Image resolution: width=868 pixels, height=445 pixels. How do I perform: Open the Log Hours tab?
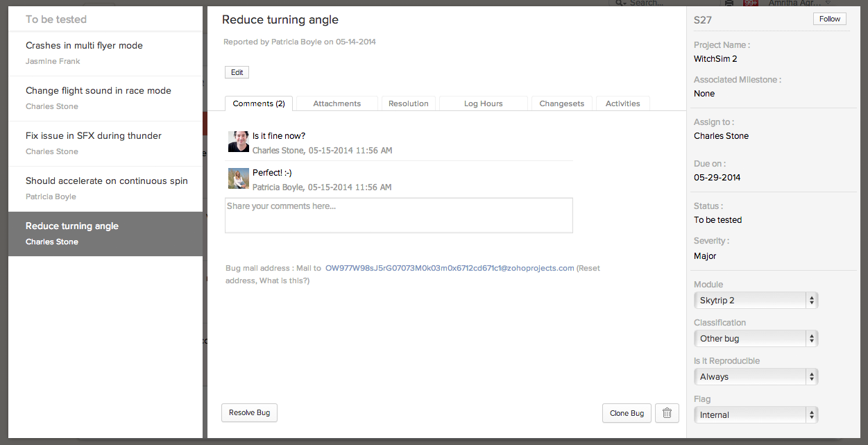[483, 103]
